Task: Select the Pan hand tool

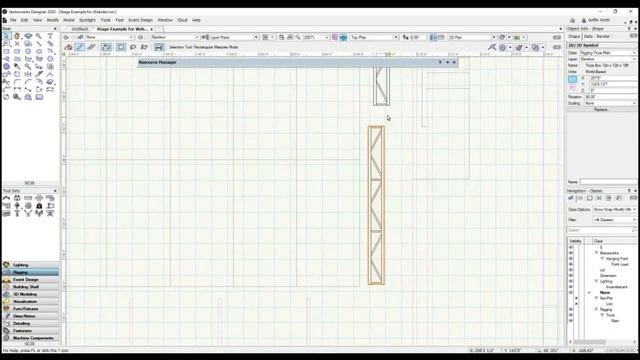Action: click(x=17, y=36)
